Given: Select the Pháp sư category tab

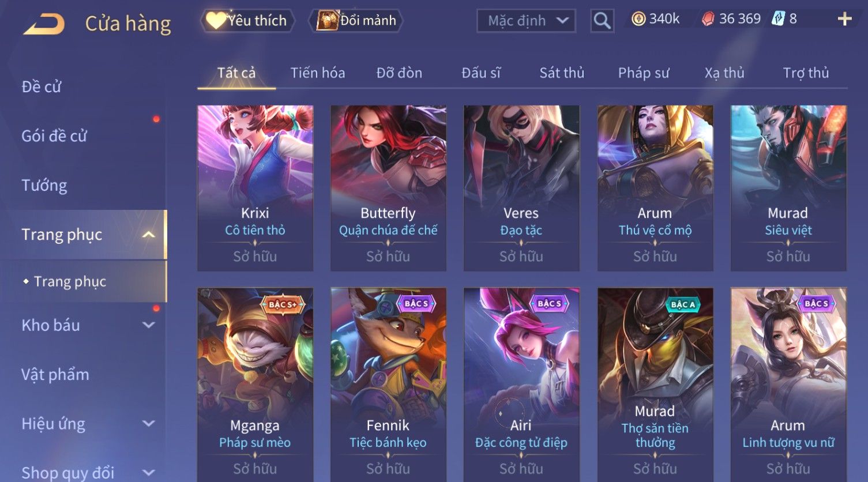Looking at the screenshot, I should click(644, 73).
